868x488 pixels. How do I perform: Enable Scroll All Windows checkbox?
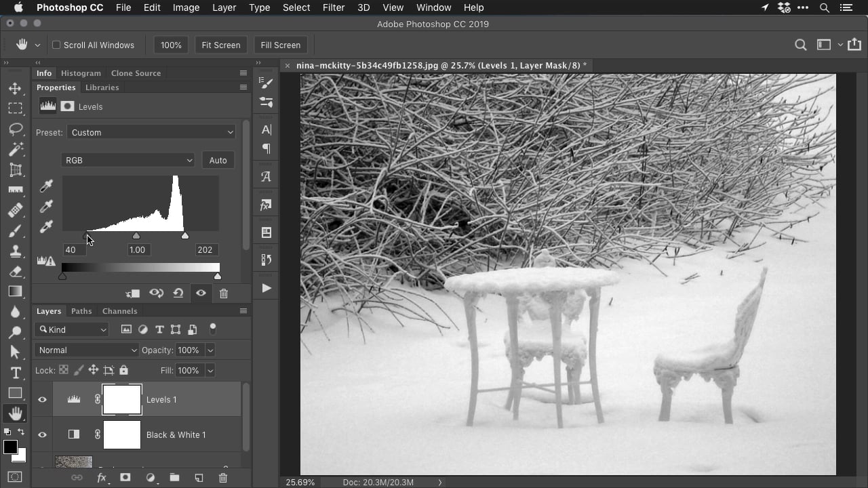coord(56,45)
